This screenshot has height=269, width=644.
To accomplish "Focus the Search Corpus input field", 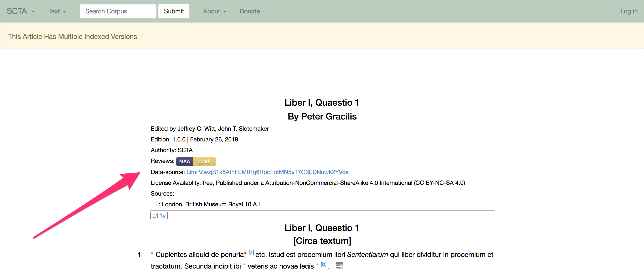I will tap(118, 11).
